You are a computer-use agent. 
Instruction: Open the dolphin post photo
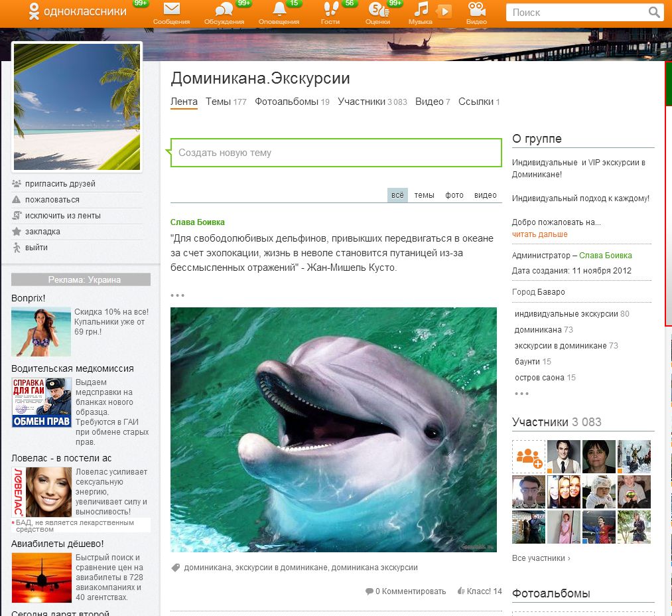coord(334,429)
